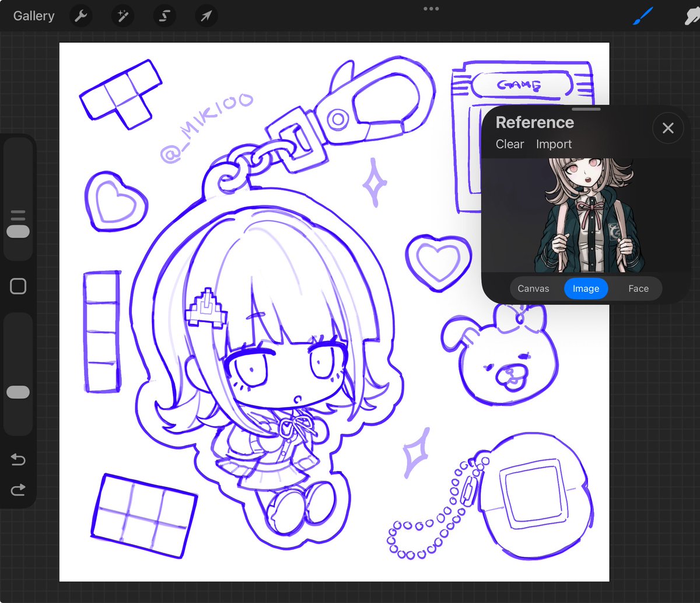Tap the brush opacity slider handle
Image resolution: width=700 pixels, height=603 pixels.
[18, 392]
